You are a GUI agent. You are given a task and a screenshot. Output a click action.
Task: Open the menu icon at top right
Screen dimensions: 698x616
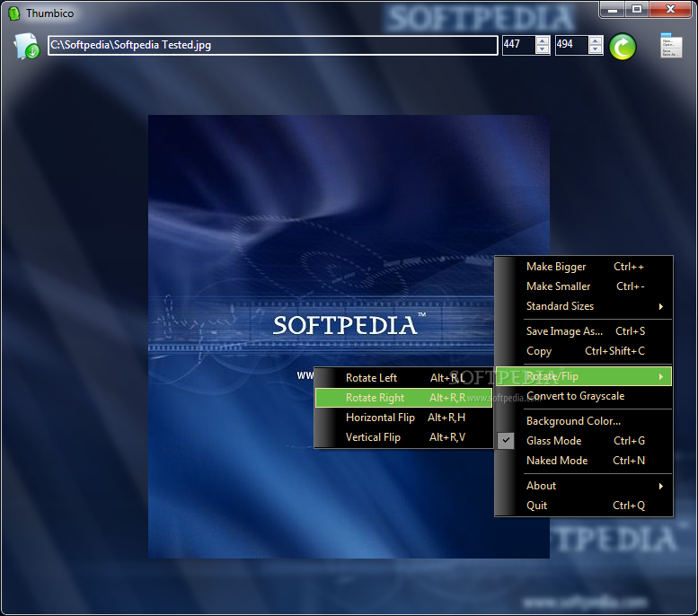click(x=671, y=45)
